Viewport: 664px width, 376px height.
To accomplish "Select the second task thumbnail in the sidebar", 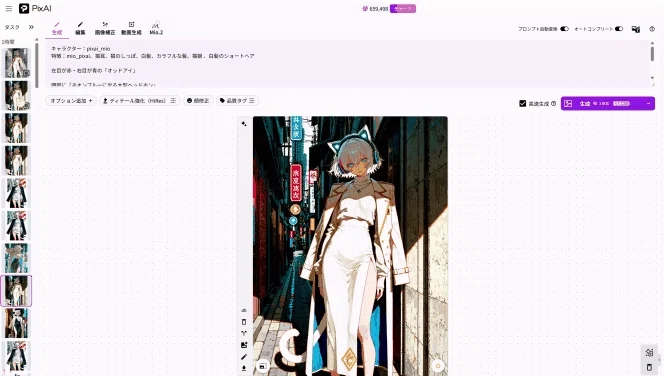I will pos(16,96).
